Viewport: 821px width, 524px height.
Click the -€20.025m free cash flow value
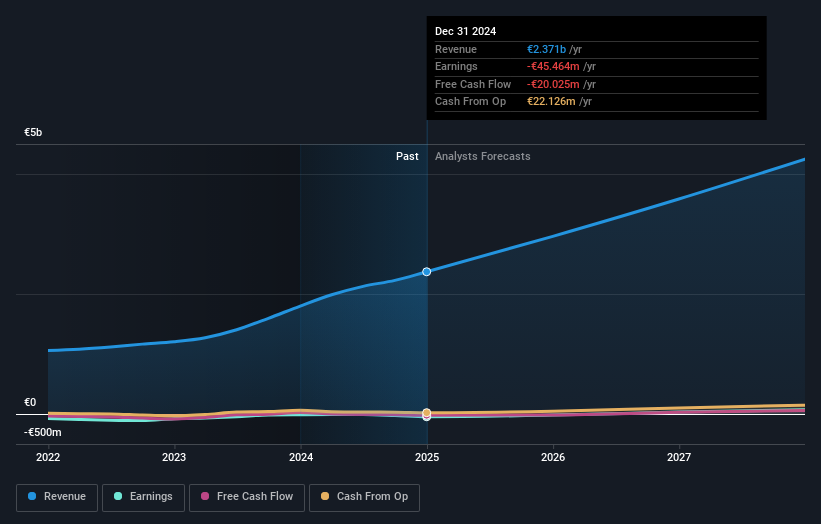(553, 84)
